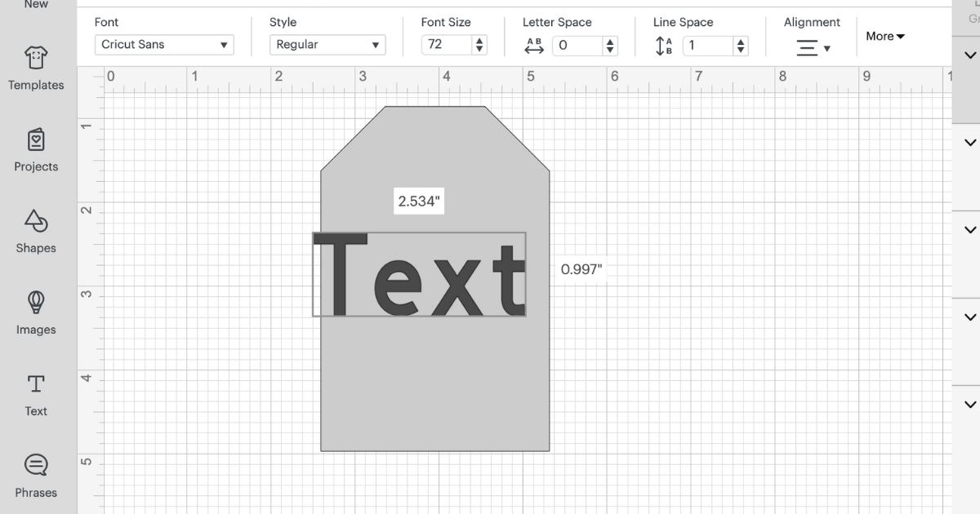Viewport: 980px width, 514px height.
Task: Expand the More options menu
Action: click(x=885, y=37)
